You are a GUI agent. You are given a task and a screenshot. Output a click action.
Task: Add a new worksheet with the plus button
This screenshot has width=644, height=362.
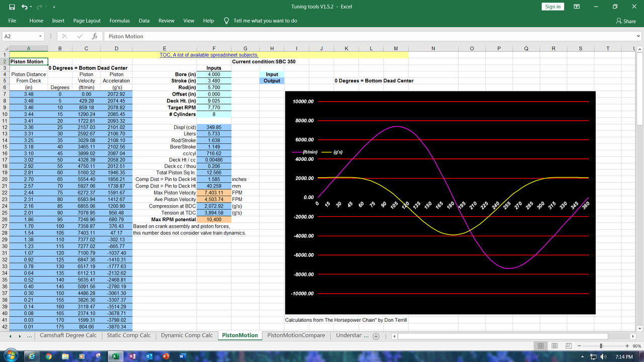pyautogui.click(x=376, y=336)
